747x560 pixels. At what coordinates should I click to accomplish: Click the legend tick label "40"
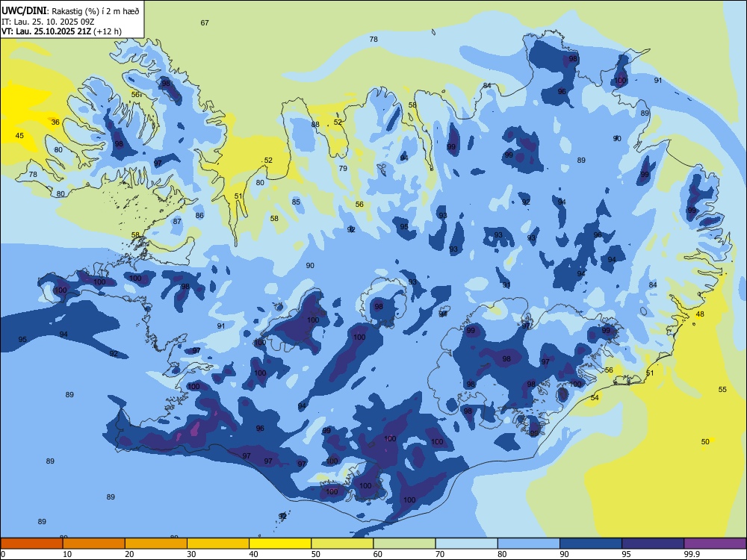pos(253,554)
